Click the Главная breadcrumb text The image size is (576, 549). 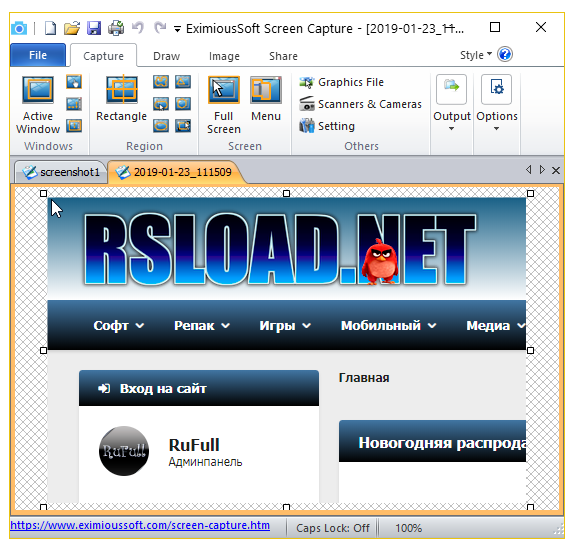click(364, 378)
